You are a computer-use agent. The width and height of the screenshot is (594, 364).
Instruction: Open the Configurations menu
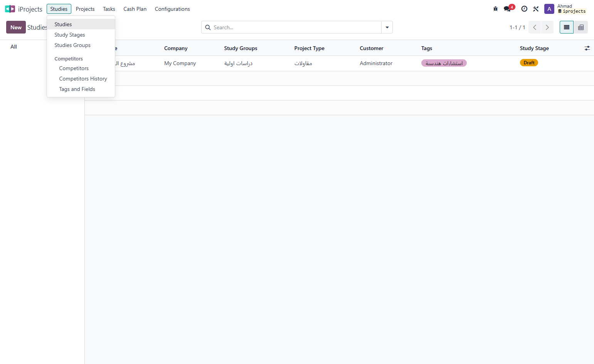click(172, 9)
